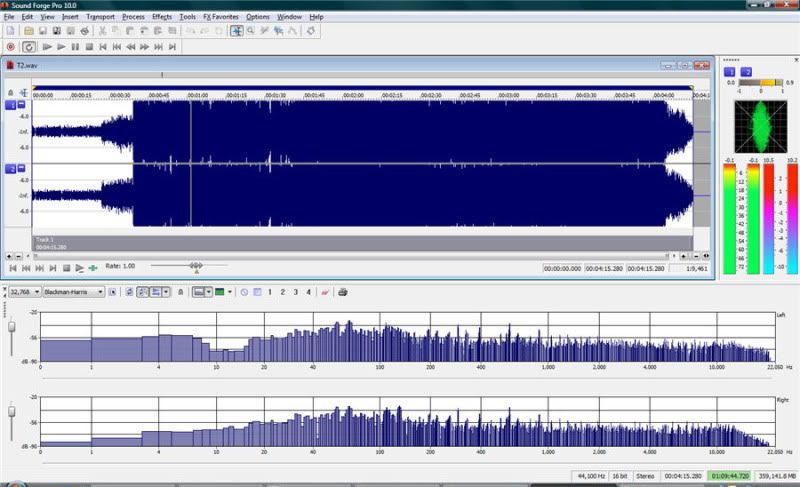Screen dimensions: 800x487
Task: Click the Track 1 region bar
Action: click(362, 243)
